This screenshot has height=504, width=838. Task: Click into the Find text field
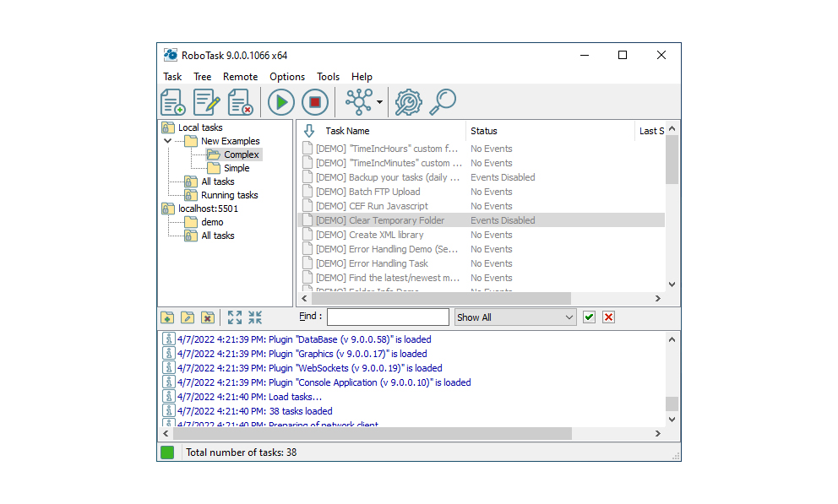tap(388, 317)
